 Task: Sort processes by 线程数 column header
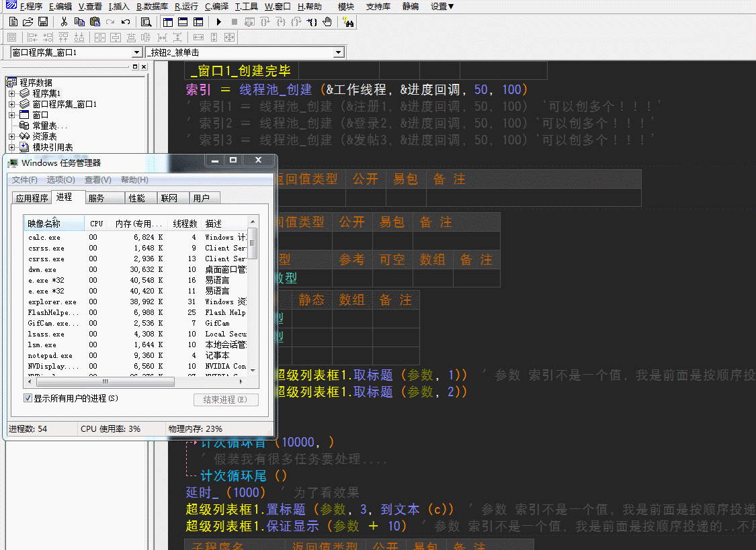tap(185, 224)
